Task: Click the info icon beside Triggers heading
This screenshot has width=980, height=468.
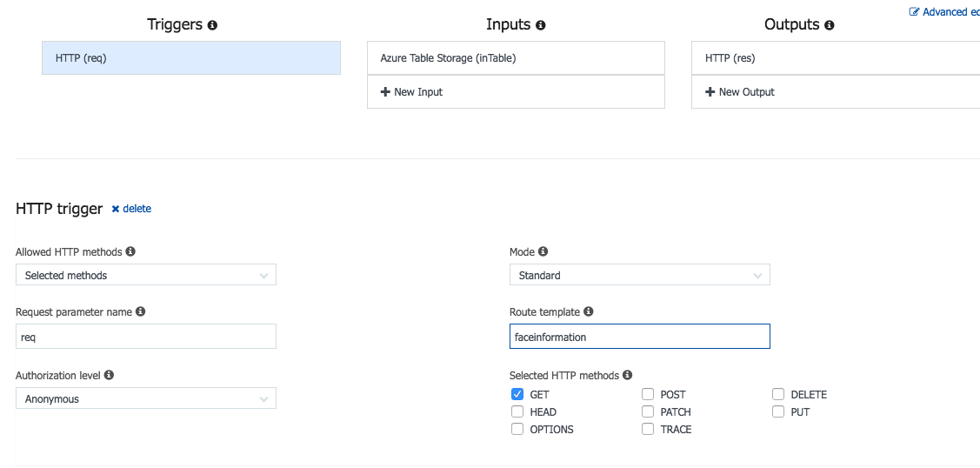Action: 213,25
